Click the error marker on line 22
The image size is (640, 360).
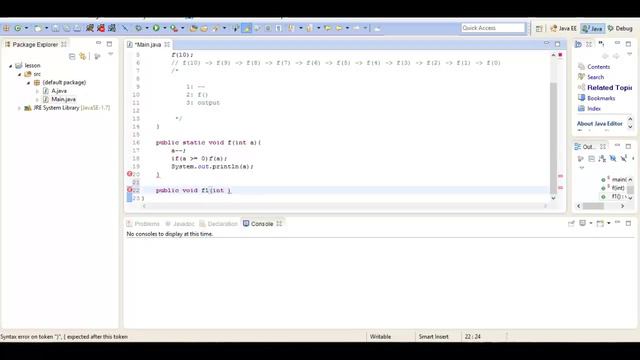(x=129, y=190)
